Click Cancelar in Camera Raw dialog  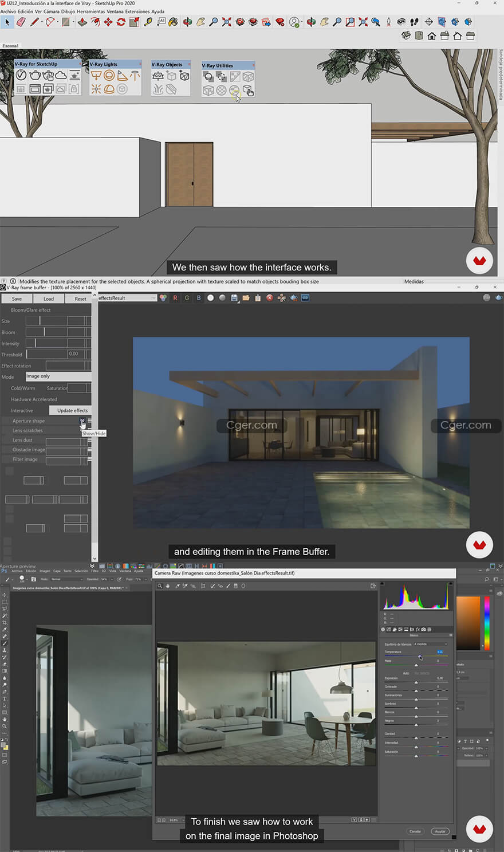[415, 831]
